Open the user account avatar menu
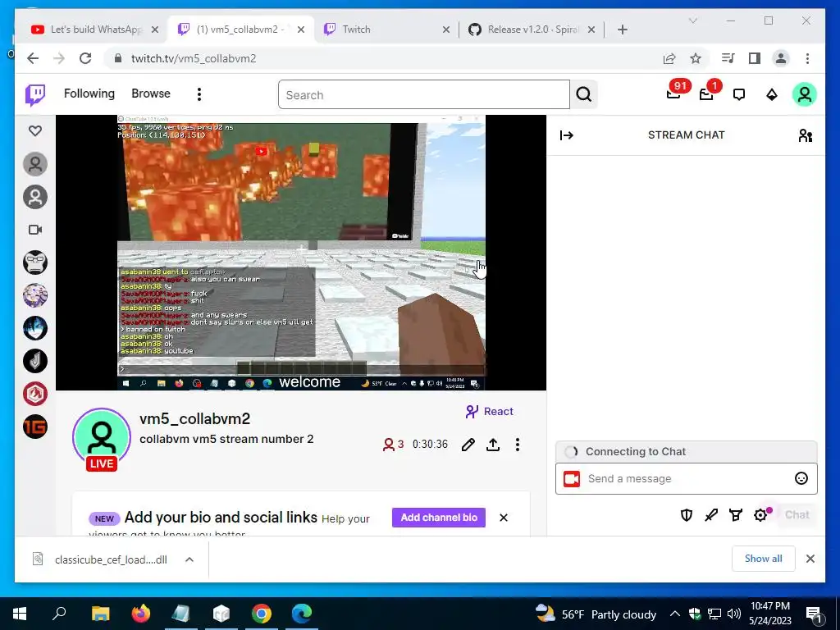This screenshot has height=630, width=840. point(805,95)
